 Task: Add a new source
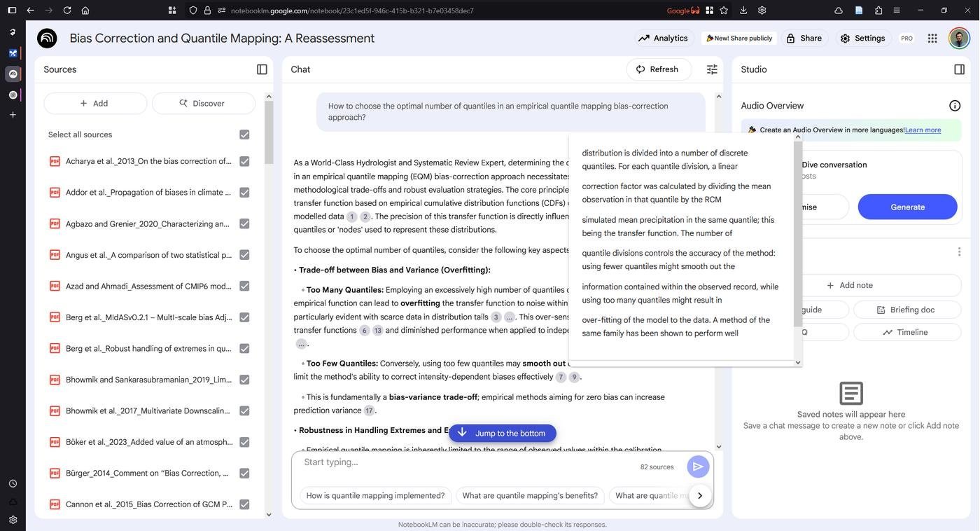click(x=95, y=104)
